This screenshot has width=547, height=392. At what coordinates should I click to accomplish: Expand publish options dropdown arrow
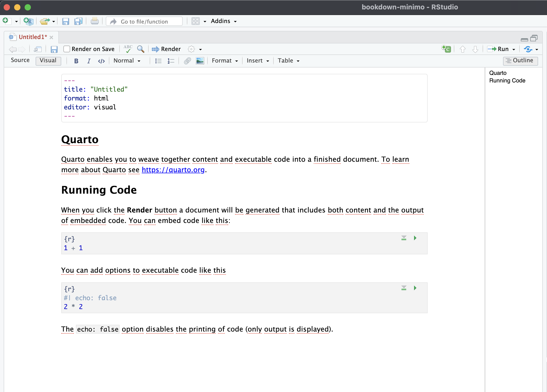point(537,49)
